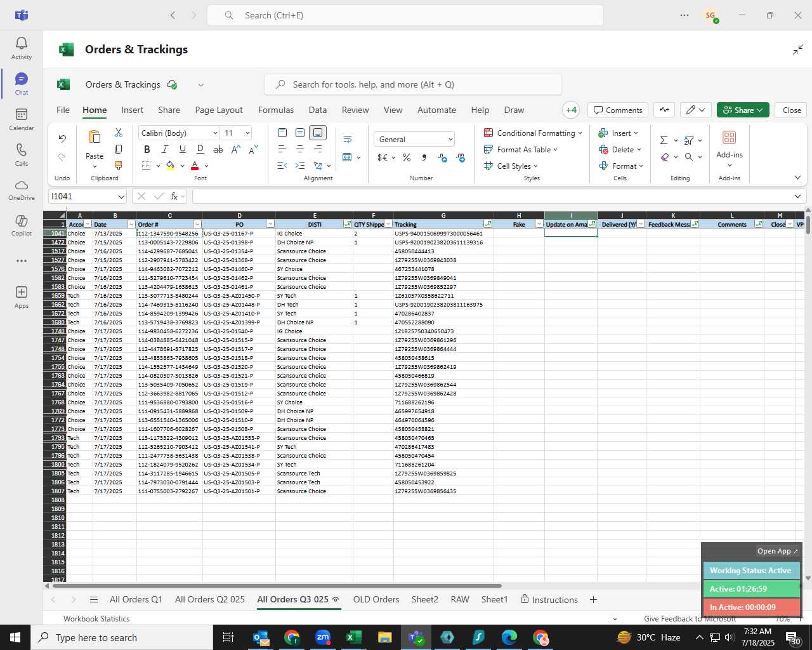Viewport: 812px width, 650px height.
Task: Click Increase Decimal icon
Action: pyautogui.click(x=442, y=157)
